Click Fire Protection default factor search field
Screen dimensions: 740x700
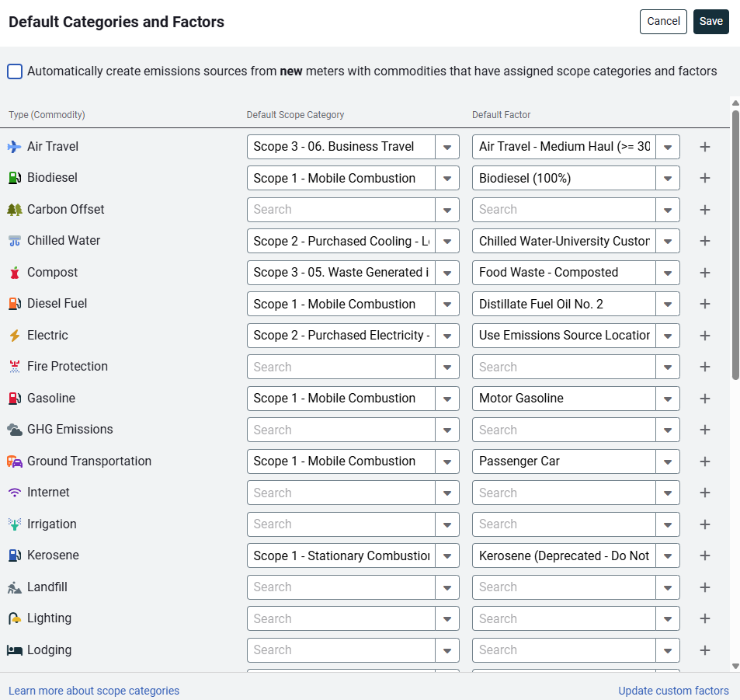[x=564, y=367]
